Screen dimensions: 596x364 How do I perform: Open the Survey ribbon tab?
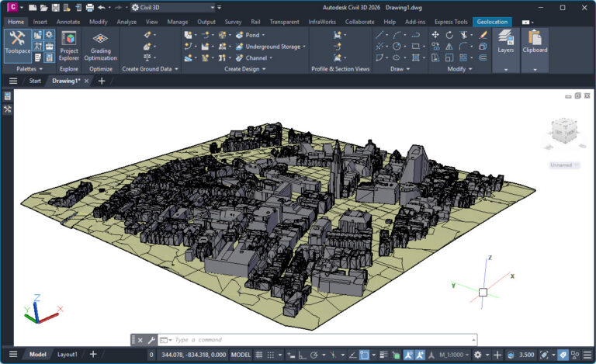point(233,22)
